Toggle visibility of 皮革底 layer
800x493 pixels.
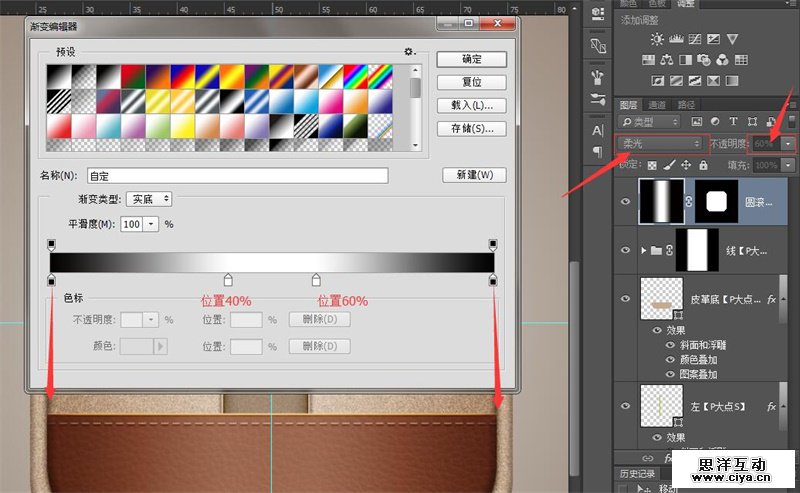click(627, 298)
